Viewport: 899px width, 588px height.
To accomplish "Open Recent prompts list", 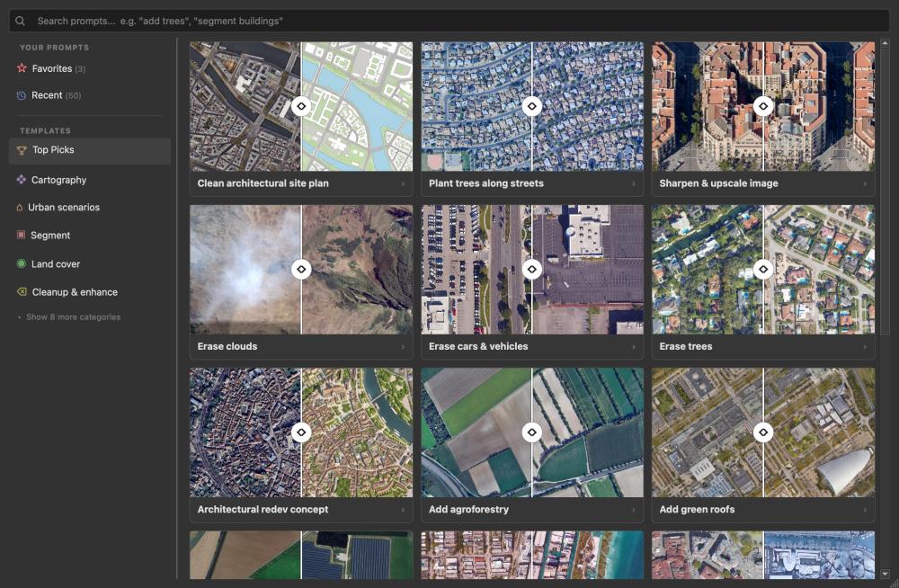I will point(89,95).
